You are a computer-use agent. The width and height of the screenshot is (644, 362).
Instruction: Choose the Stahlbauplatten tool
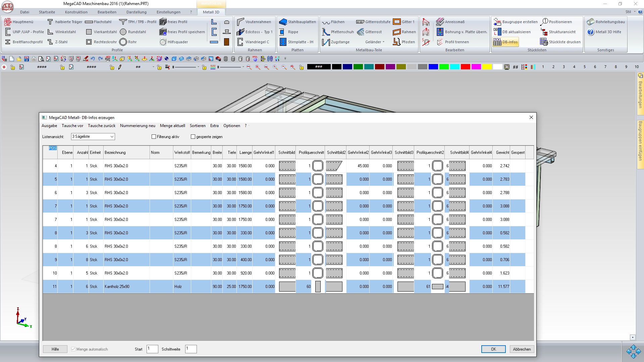coord(298,22)
